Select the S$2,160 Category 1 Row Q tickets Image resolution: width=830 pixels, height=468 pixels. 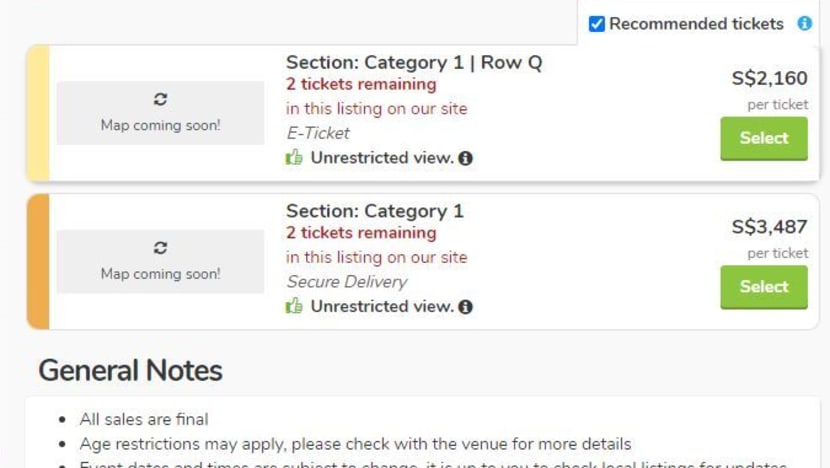(764, 138)
